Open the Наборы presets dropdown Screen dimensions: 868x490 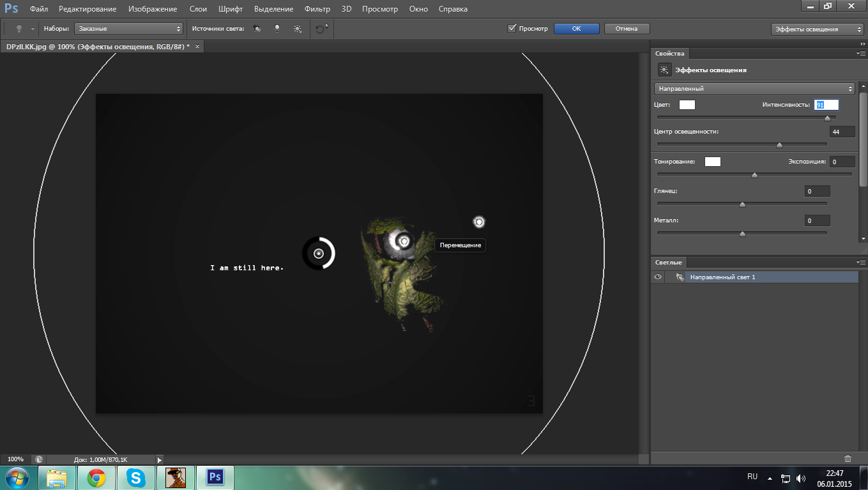[129, 29]
